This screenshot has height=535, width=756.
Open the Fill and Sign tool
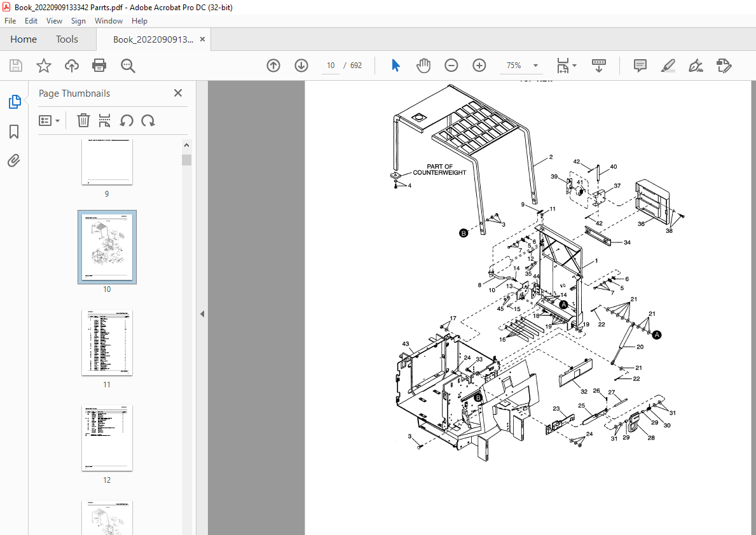[696, 66]
